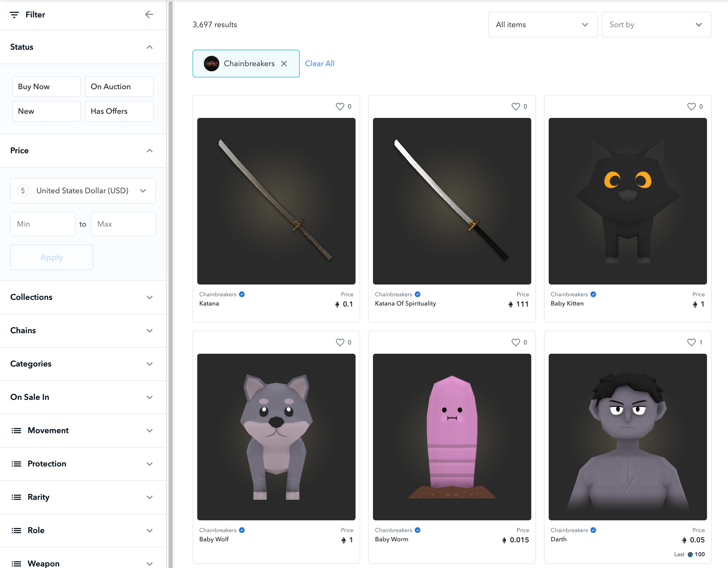
Task: Expand the Rarity property filter
Action: pos(83,497)
